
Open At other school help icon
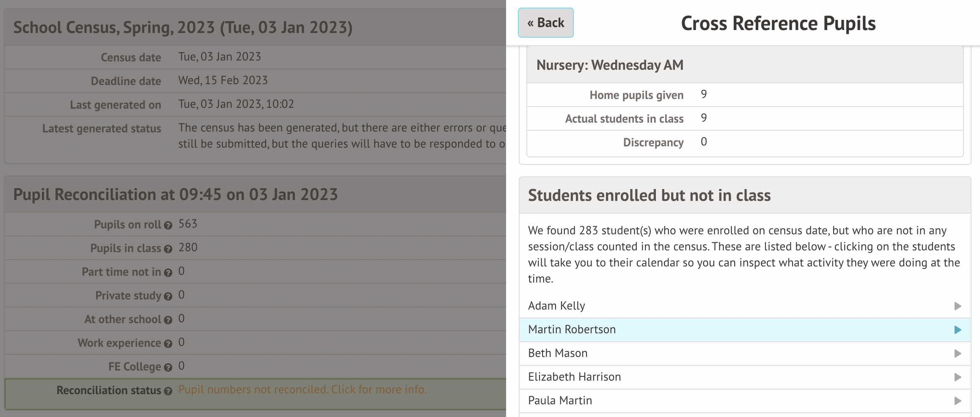(x=168, y=320)
